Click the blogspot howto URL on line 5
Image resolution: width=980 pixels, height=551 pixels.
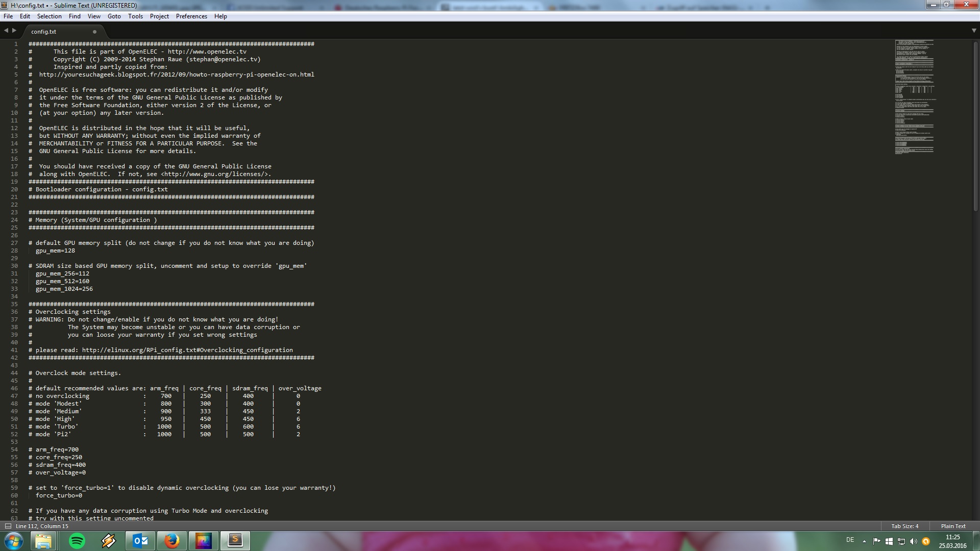[x=177, y=74]
